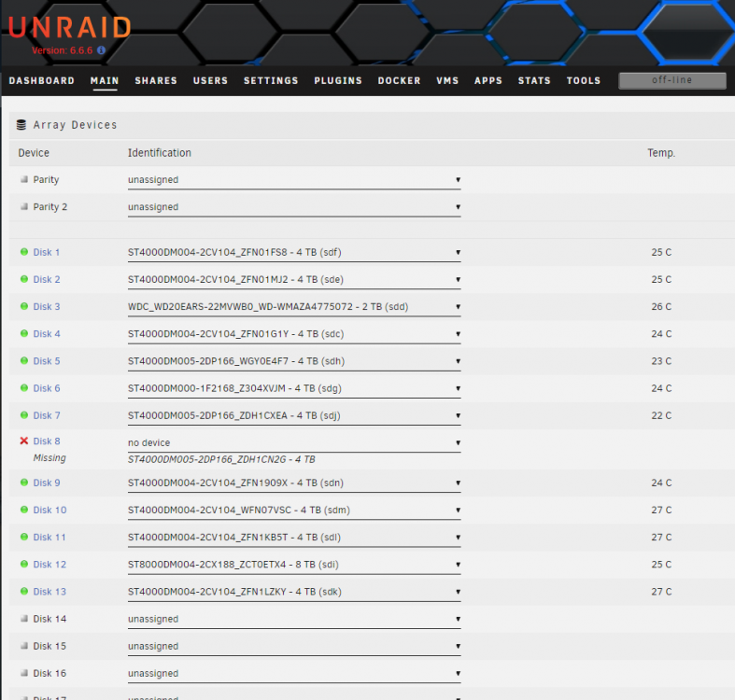Click the green status dot for Disk 2
Image resolution: width=735 pixels, height=700 pixels.
pos(24,279)
